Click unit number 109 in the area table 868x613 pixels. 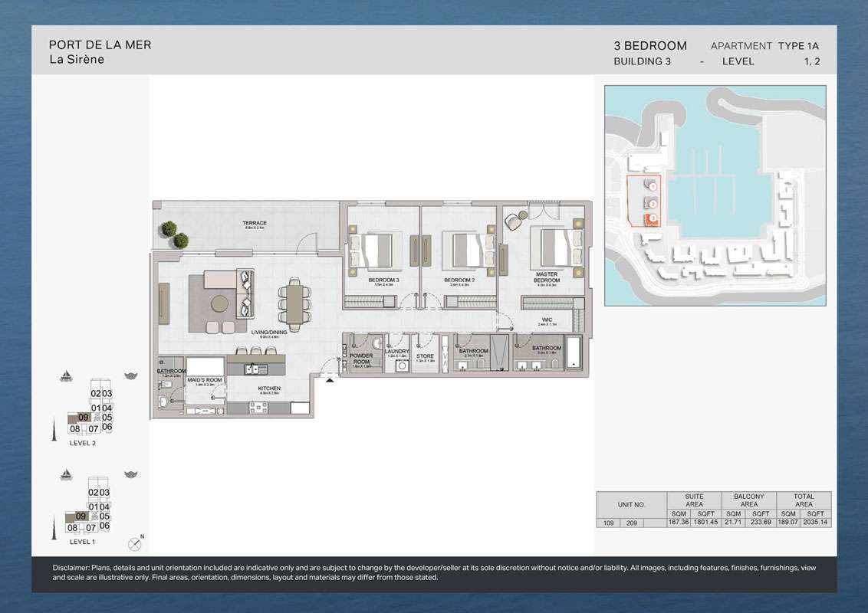608,523
